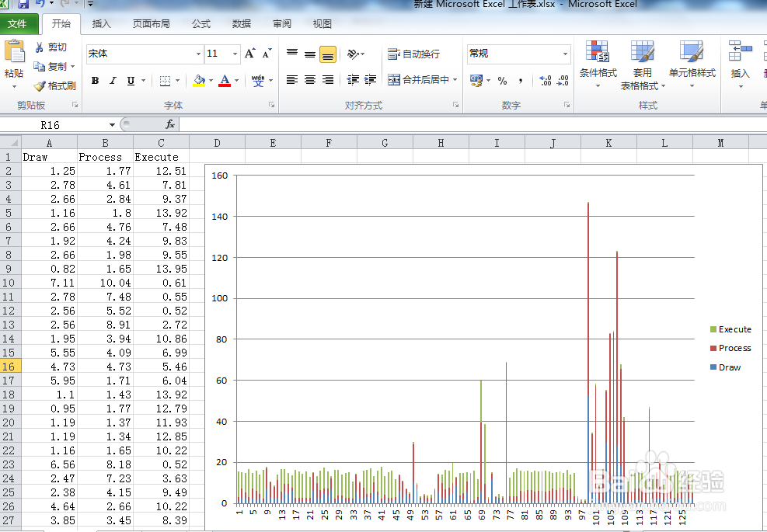The width and height of the screenshot is (767, 532).
Task: Apply percent style
Action: pos(502,81)
